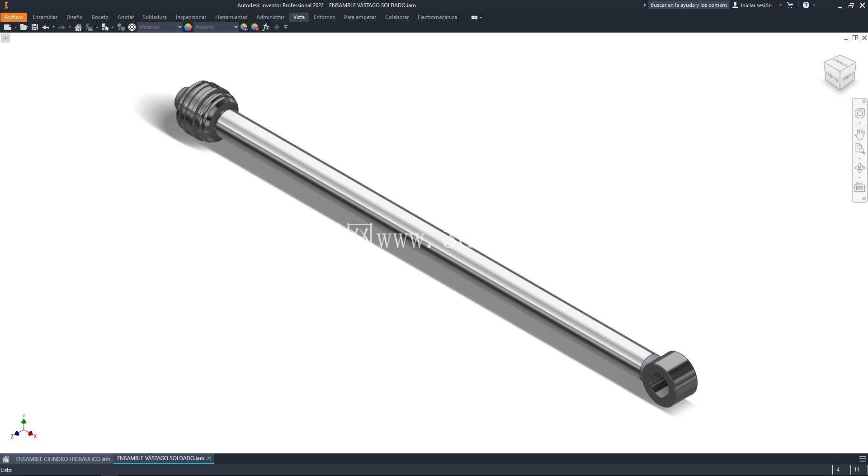Image resolution: width=868 pixels, height=476 pixels.
Task: Expand the Help dropdown arrow
Action: (x=814, y=5)
